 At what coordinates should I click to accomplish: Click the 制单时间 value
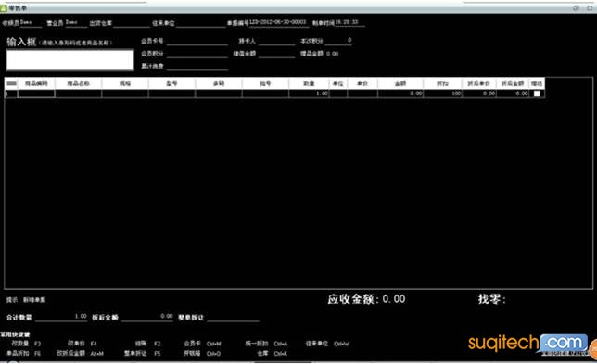coord(349,22)
